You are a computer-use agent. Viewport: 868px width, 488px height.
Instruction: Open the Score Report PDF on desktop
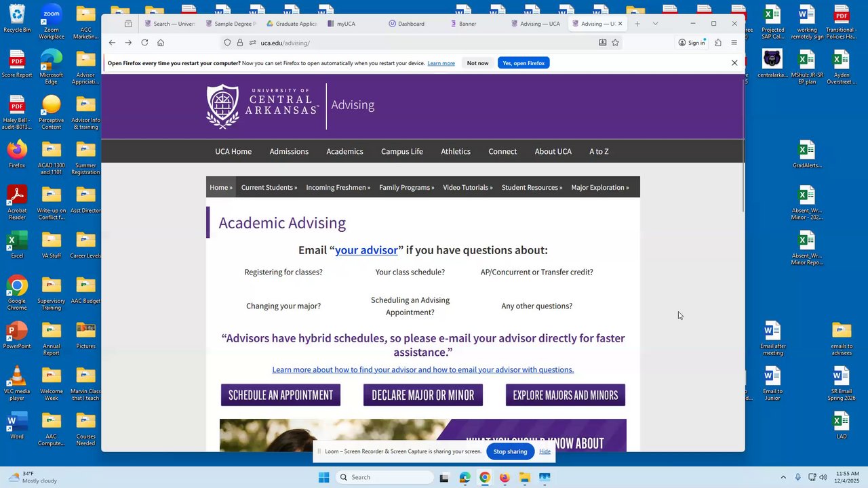pos(17,64)
